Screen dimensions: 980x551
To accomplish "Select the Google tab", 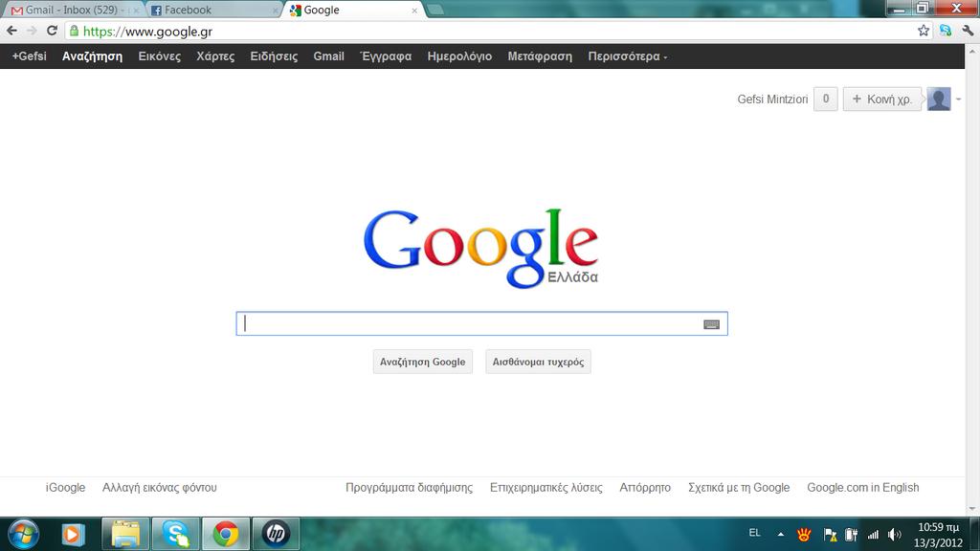I will coord(353,10).
